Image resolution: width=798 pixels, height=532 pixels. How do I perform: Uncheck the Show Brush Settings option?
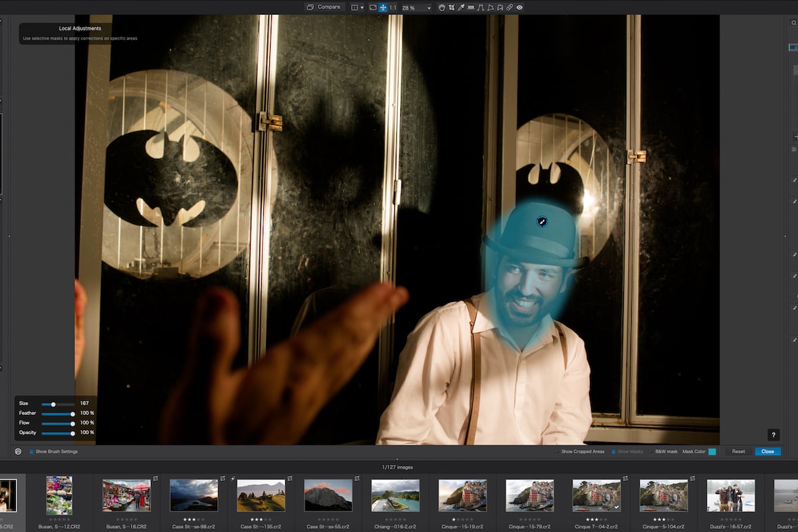[x=31, y=451]
